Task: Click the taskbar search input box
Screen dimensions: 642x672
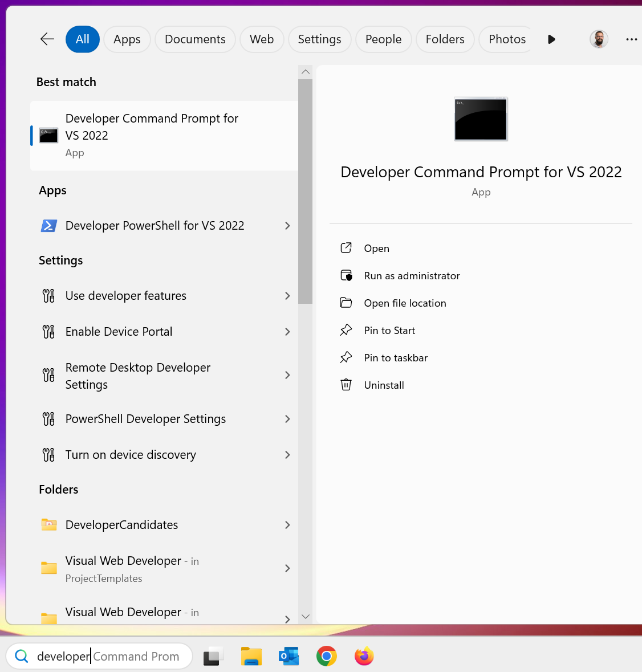Action: 108,657
